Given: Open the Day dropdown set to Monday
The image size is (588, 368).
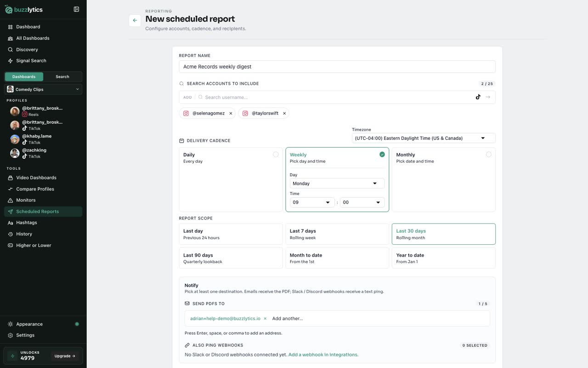Looking at the screenshot, I should pos(337,184).
